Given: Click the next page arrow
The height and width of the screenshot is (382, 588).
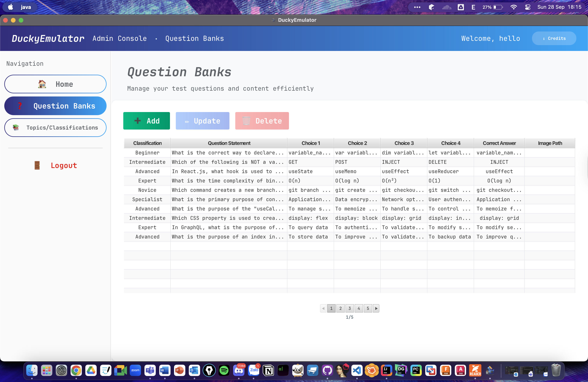Looking at the screenshot, I should tap(376, 308).
